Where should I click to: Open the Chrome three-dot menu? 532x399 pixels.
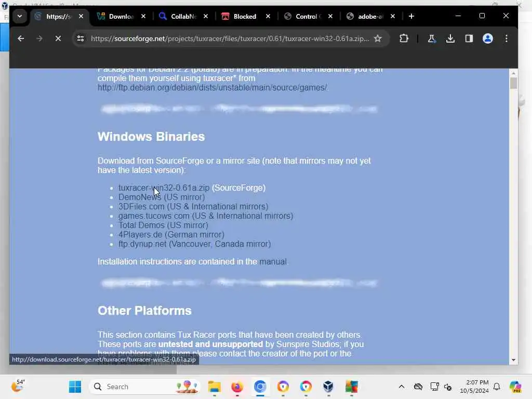point(506,38)
